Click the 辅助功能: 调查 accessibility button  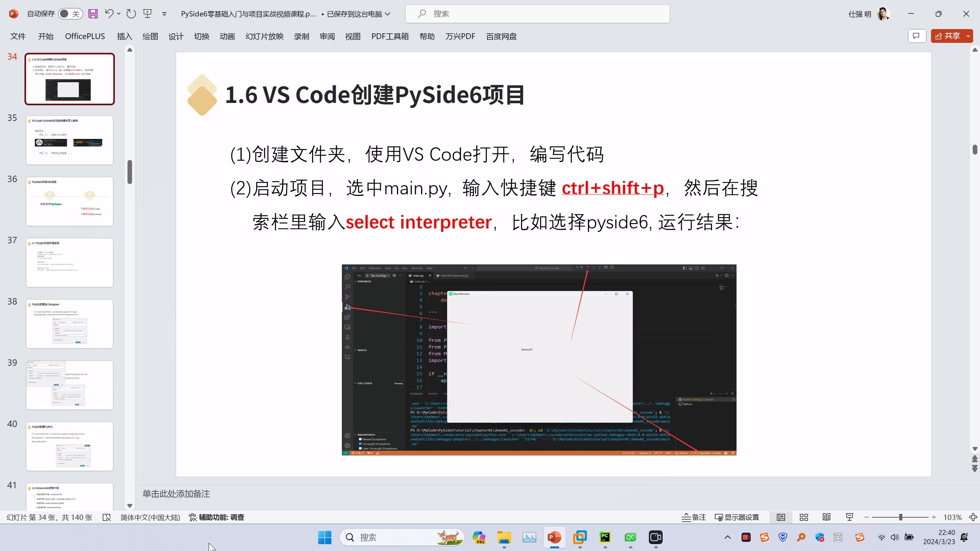tap(216, 517)
